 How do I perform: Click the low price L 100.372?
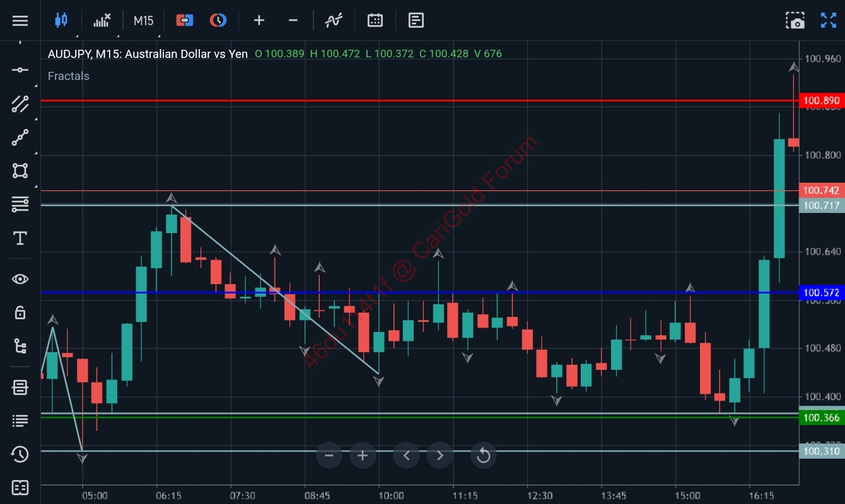390,54
